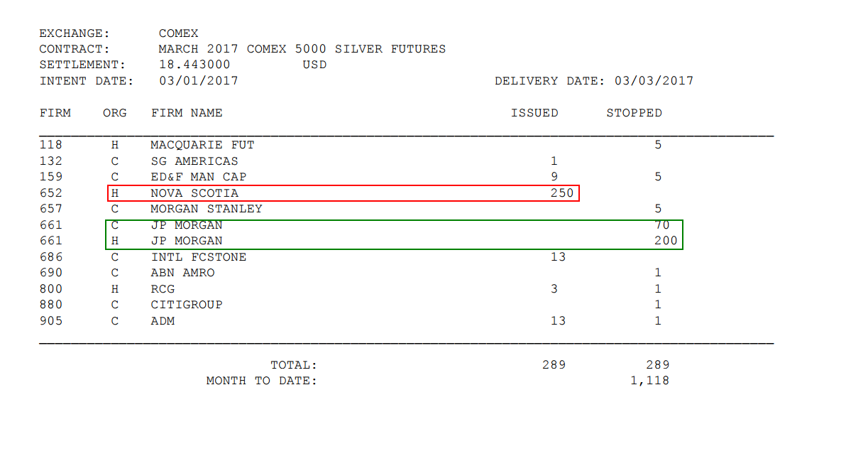Click the FIRM NAME column header

tap(187, 113)
